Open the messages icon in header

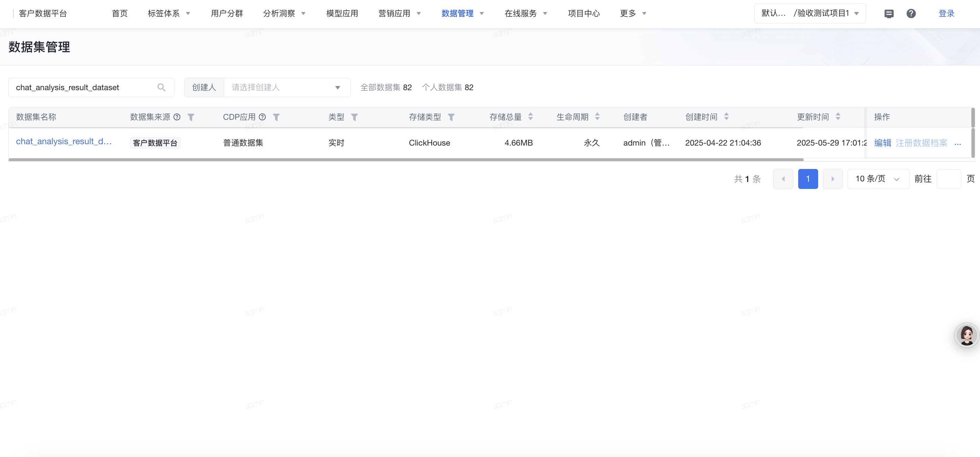[889, 14]
